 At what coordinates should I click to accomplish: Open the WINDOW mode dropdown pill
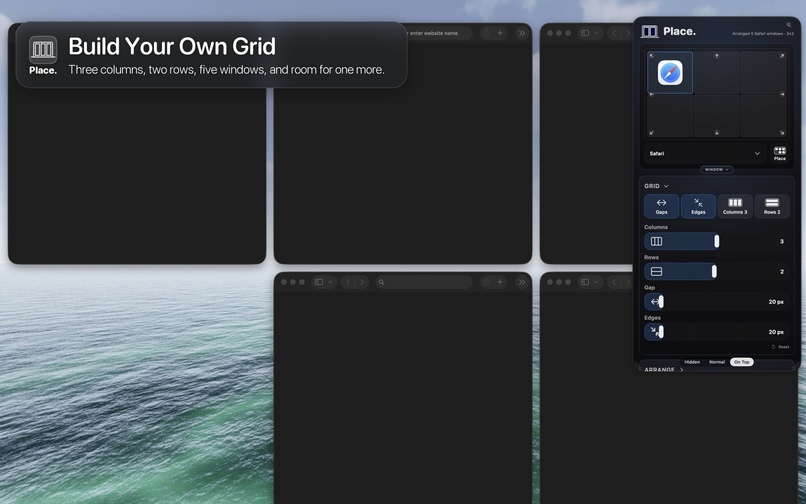[717, 169]
